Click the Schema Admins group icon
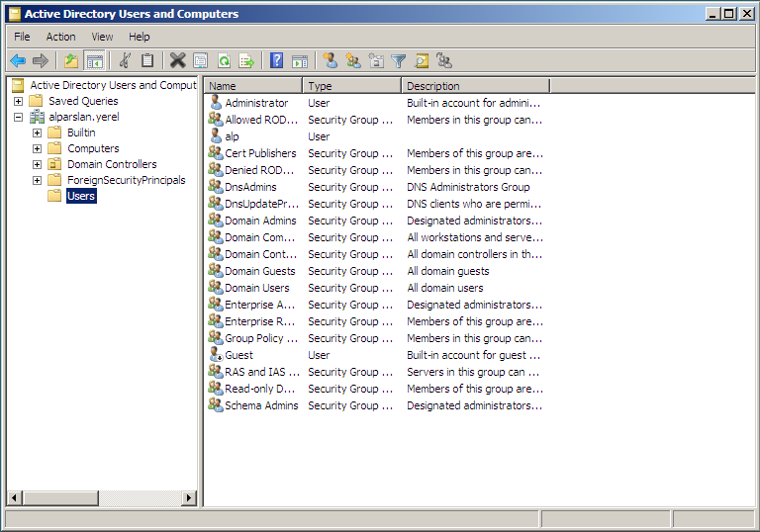The width and height of the screenshot is (760, 532). (216, 404)
